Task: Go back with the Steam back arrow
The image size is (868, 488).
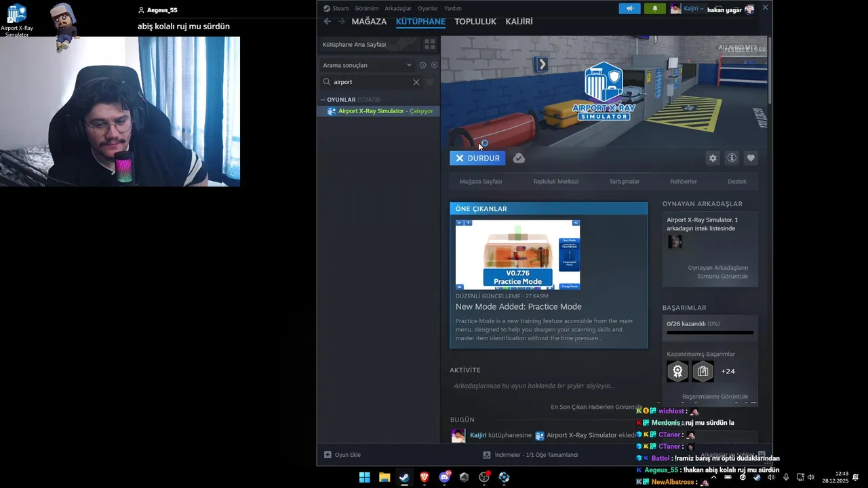Action: pyautogui.click(x=328, y=22)
